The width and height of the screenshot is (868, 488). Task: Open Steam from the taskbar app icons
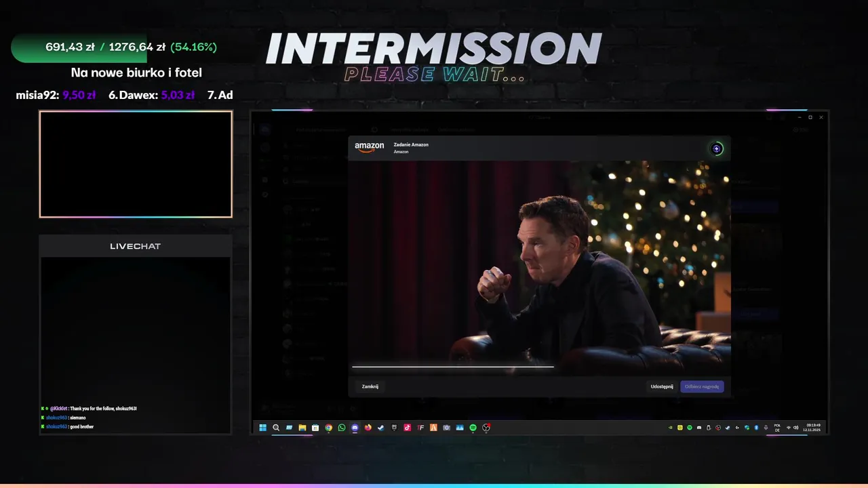click(381, 428)
